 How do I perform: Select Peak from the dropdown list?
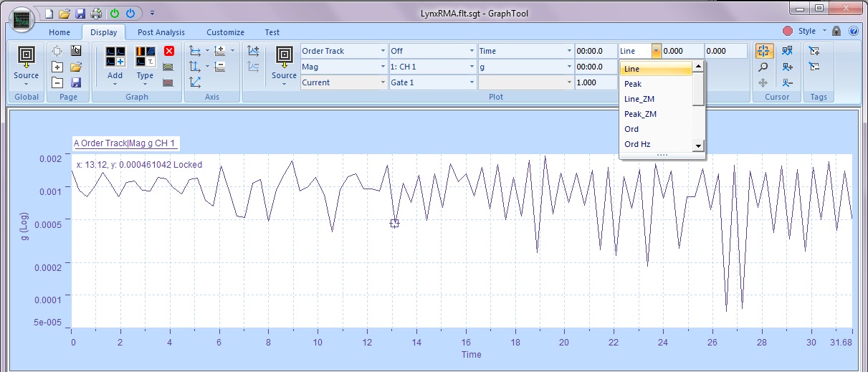tap(656, 84)
